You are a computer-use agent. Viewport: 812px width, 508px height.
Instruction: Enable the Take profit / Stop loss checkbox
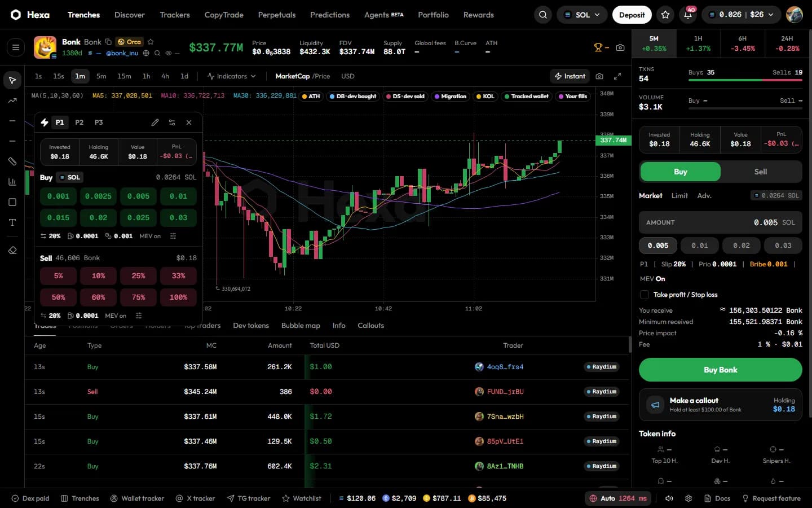pos(645,295)
